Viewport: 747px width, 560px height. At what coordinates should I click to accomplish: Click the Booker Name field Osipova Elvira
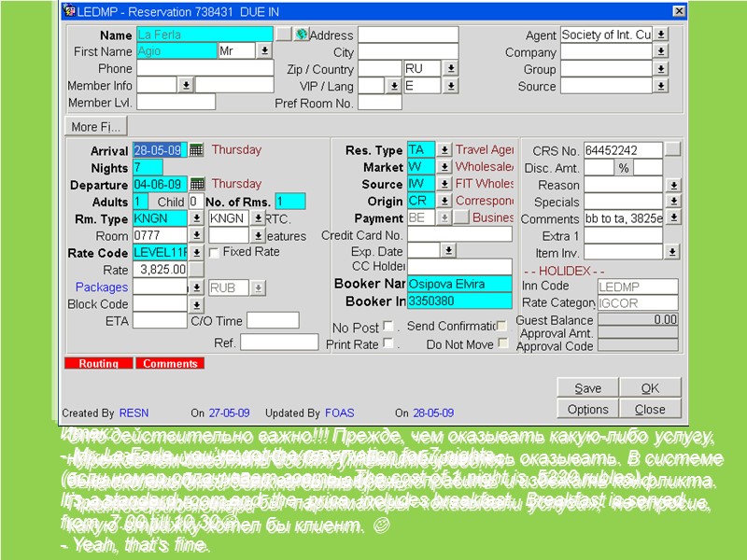coord(459,284)
